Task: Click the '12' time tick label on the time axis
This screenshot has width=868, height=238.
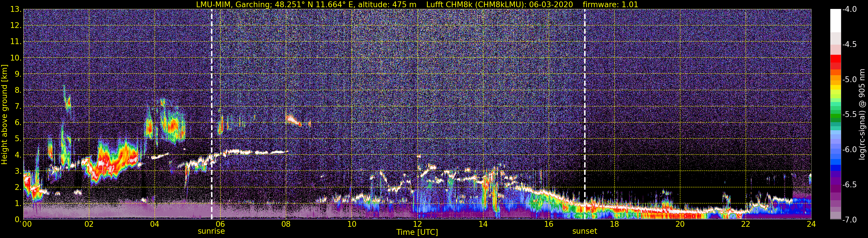Action: coord(417,224)
